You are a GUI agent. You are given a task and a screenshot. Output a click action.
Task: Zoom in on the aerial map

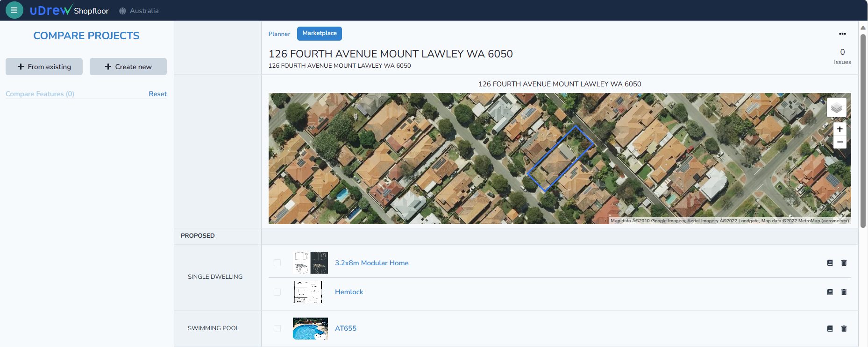click(x=840, y=129)
